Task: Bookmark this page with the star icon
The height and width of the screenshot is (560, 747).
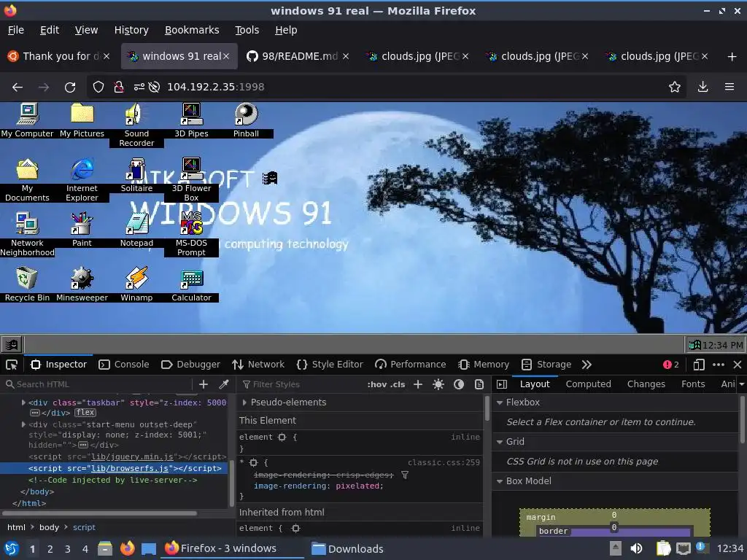Action: pyautogui.click(x=675, y=87)
